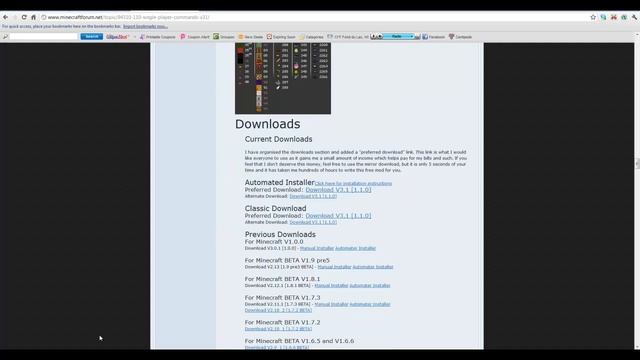Open Automator Installer link for Minecraft V1.0.0
The width and height of the screenshot is (640, 360).
pyautogui.click(x=356, y=248)
